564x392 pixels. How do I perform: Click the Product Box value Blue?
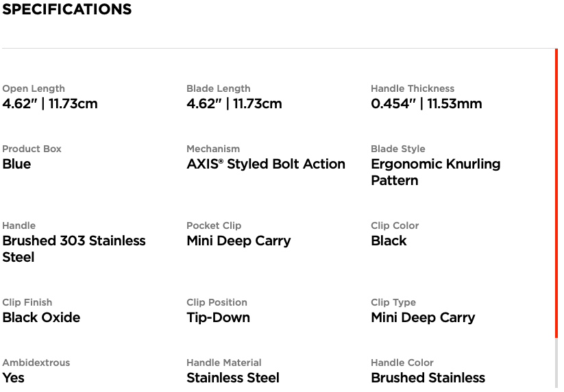pyautogui.click(x=16, y=164)
